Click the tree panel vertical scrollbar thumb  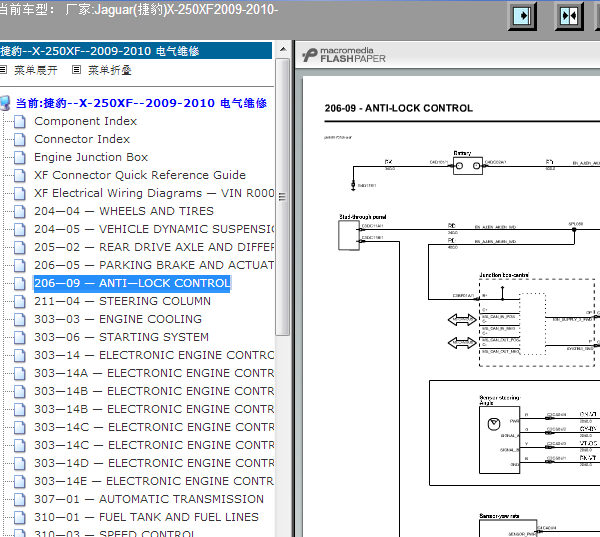pos(283,197)
